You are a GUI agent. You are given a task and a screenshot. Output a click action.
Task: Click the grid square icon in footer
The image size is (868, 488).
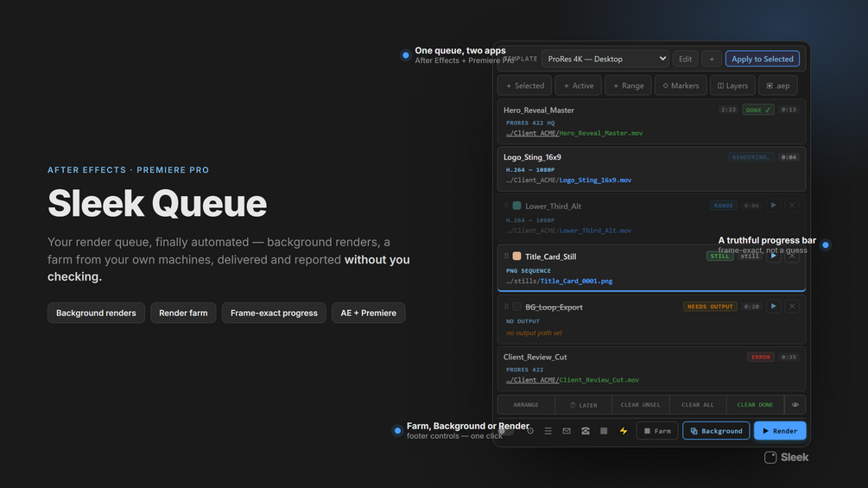(604, 431)
